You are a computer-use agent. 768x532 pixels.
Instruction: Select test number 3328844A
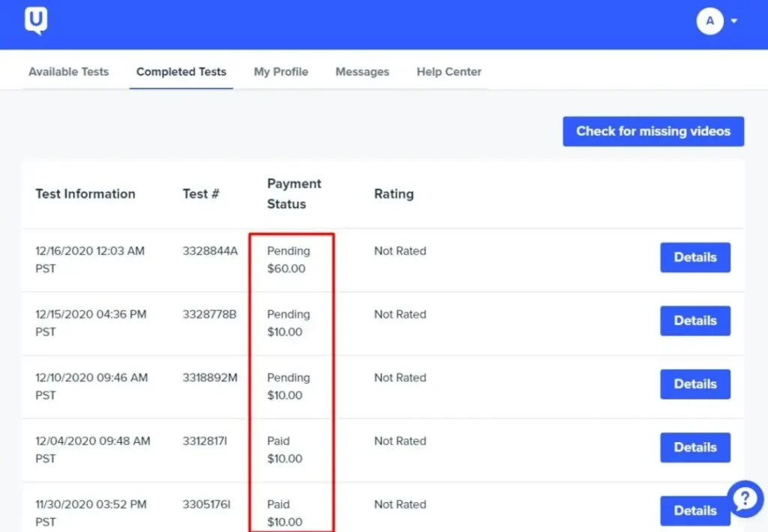[210, 251]
